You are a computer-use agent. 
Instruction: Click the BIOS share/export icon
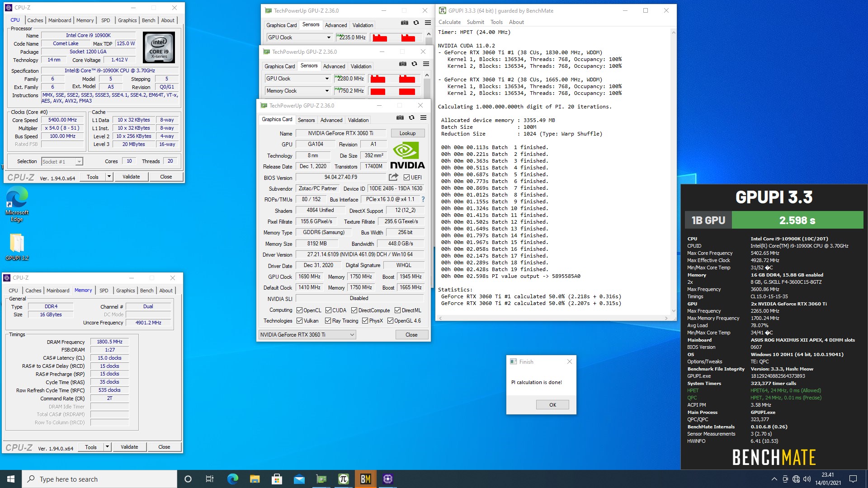[393, 177]
